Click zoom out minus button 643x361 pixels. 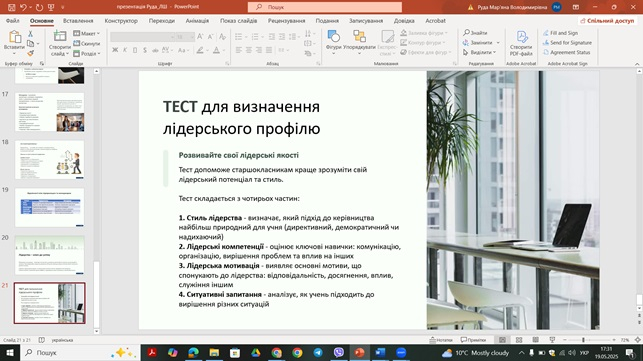coord(565,340)
